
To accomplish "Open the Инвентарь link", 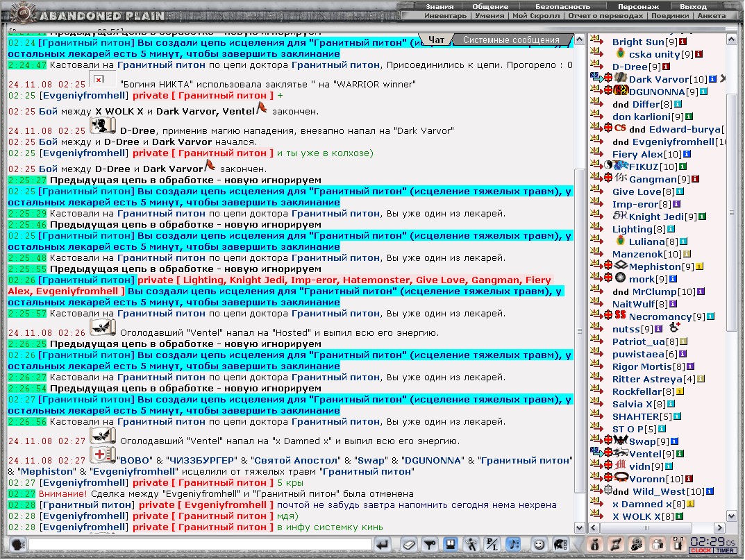I will click(445, 16).
